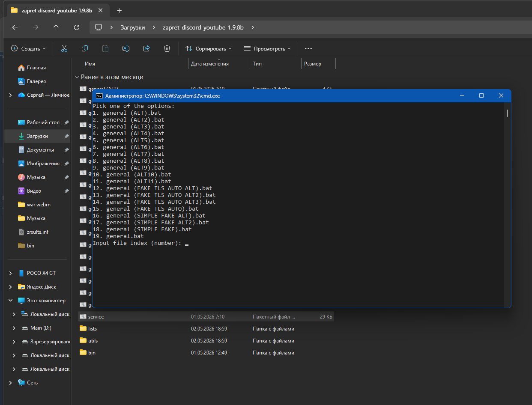The height and width of the screenshot is (405, 532).
Task: Open Рабочий стол in navigation pane
Action: [43, 122]
